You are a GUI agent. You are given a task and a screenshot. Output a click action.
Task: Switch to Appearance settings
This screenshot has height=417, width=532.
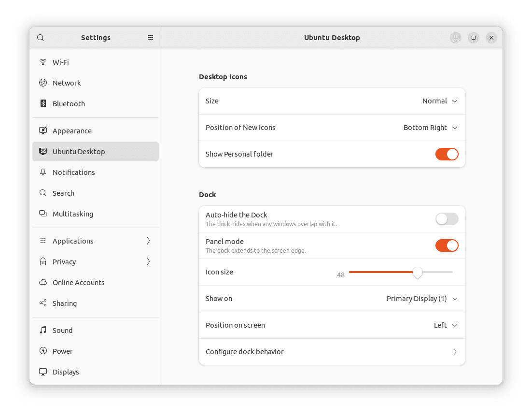pyautogui.click(x=95, y=131)
